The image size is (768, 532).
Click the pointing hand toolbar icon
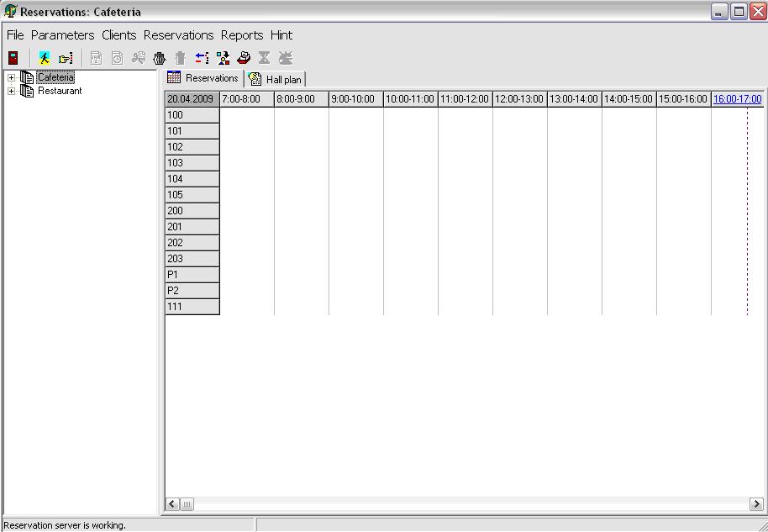[66, 58]
